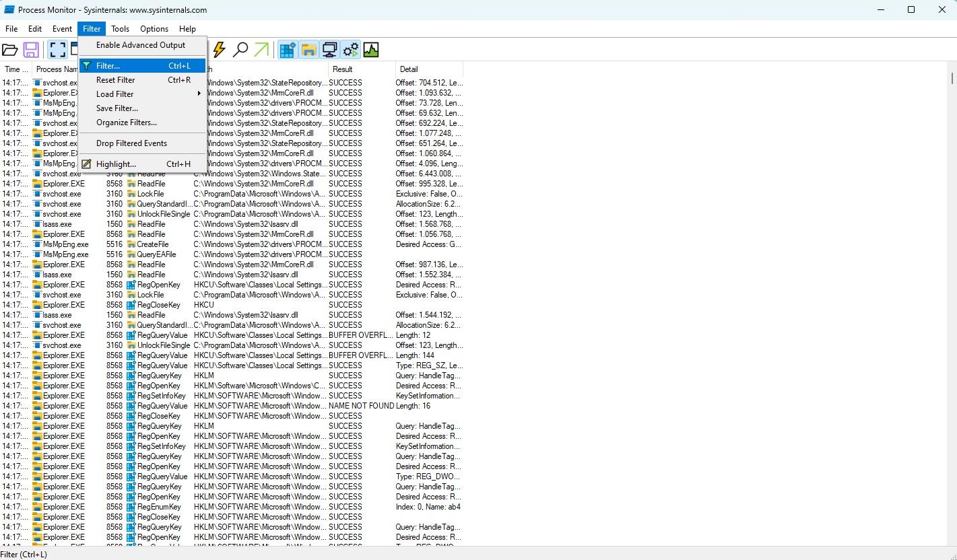Click the Save toolbar icon
The height and width of the screenshot is (560, 957).
pyautogui.click(x=30, y=50)
